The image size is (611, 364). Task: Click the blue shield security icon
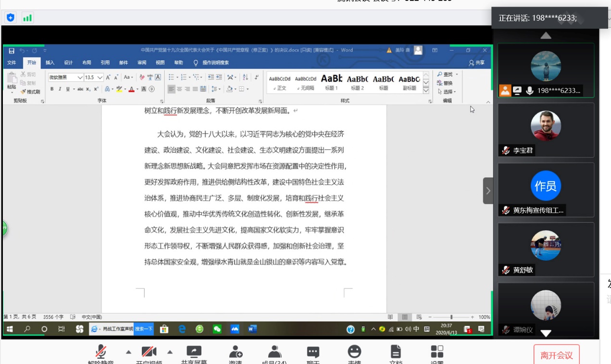pyautogui.click(x=11, y=18)
